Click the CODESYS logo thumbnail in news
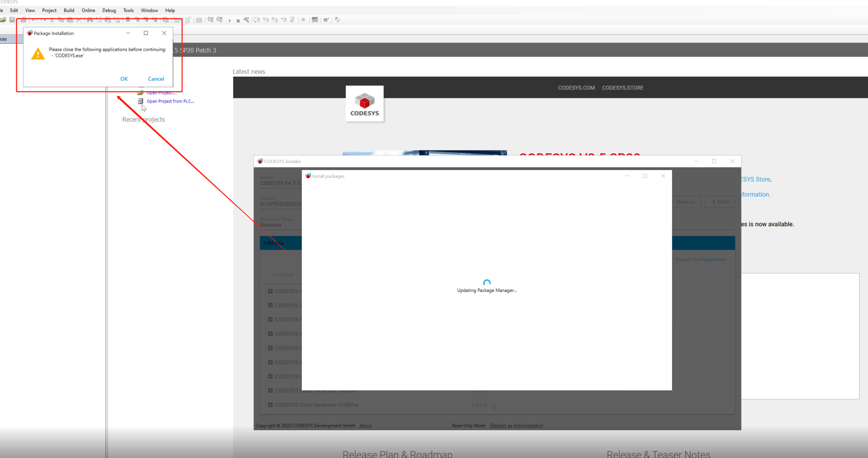This screenshot has height=458, width=868. pos(365,104)
